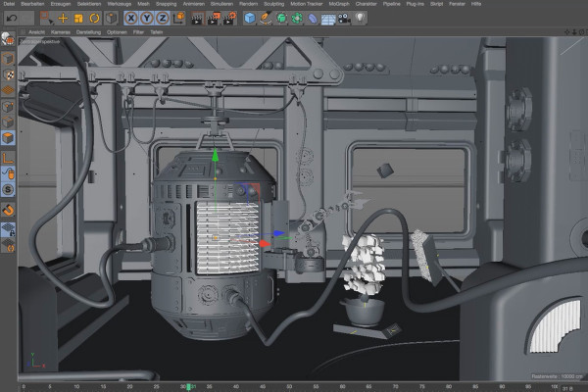
Task: Open the viewport Ansicht menu
Action: (x=36, y=32)
